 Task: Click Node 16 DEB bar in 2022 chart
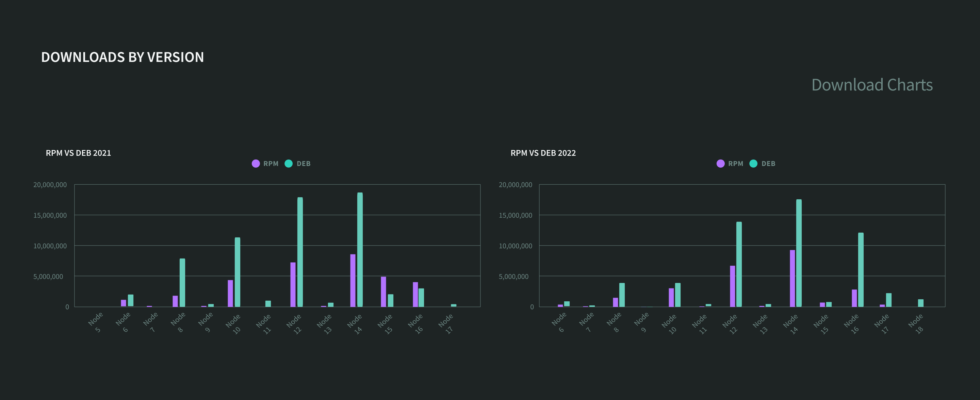[861, 270]
